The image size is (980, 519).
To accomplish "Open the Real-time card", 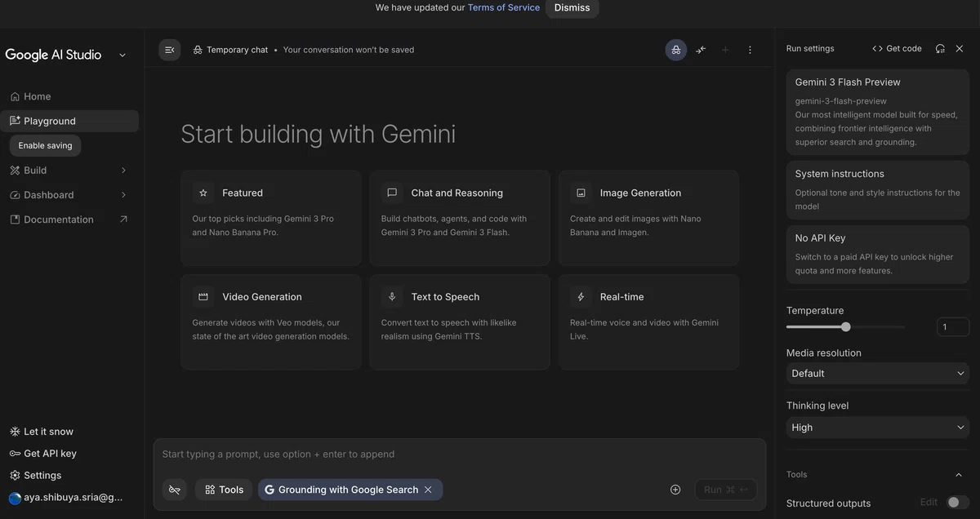I will pyautogui.click(x=649, y=322).
